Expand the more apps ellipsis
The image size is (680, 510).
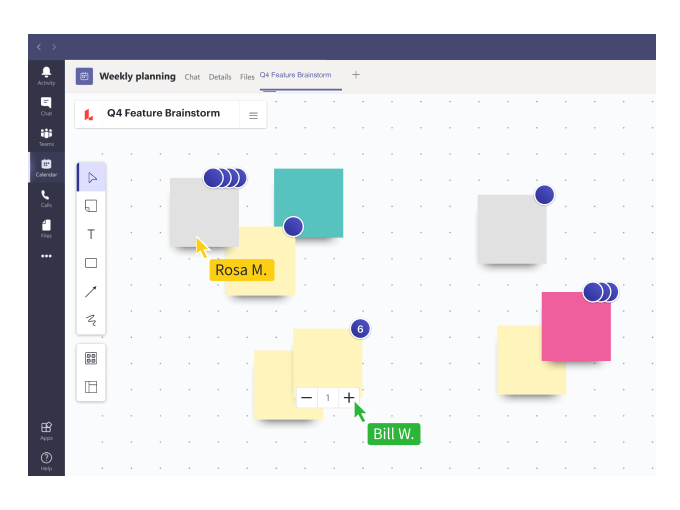point(46,256)
